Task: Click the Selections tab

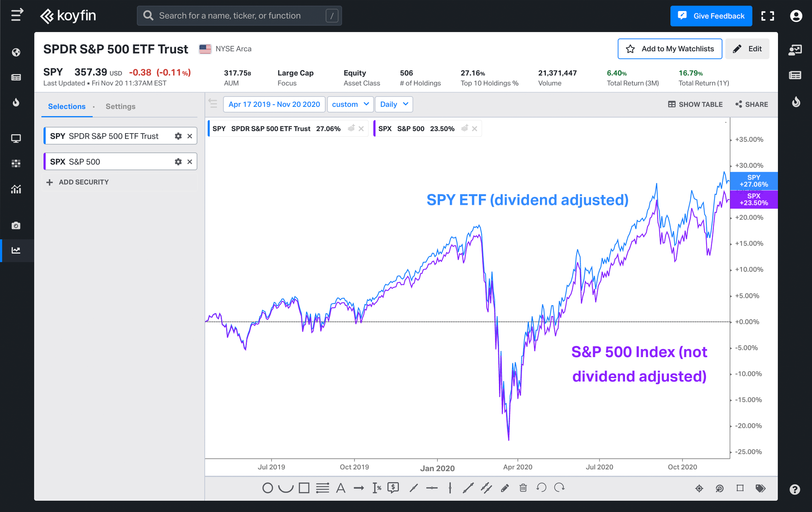Action: coord(66,107)
